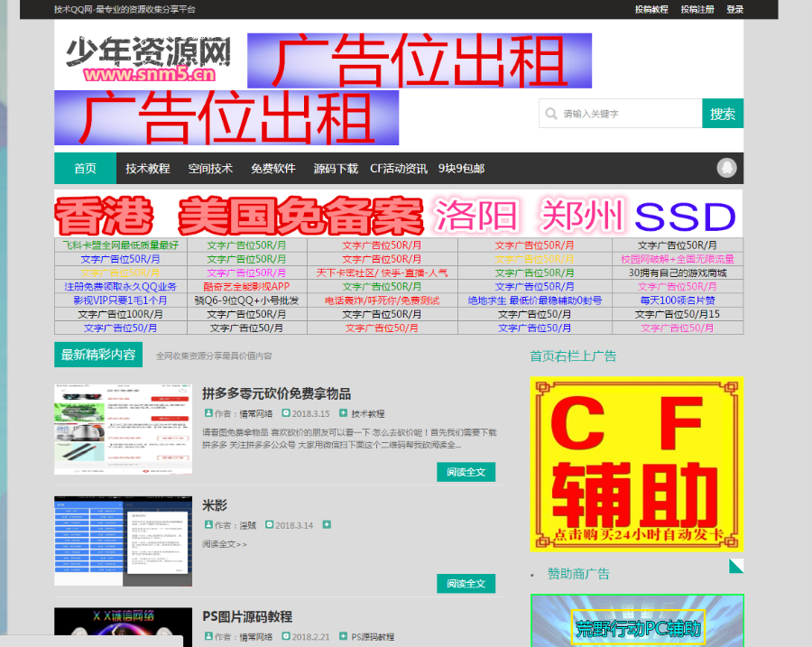Open the 技术教程 menu item
The image size is (812, 647).
[148, 169]
